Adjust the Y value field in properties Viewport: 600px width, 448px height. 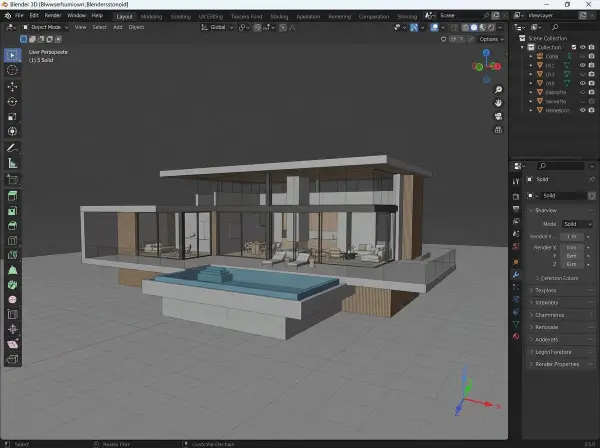coord(572,256)
